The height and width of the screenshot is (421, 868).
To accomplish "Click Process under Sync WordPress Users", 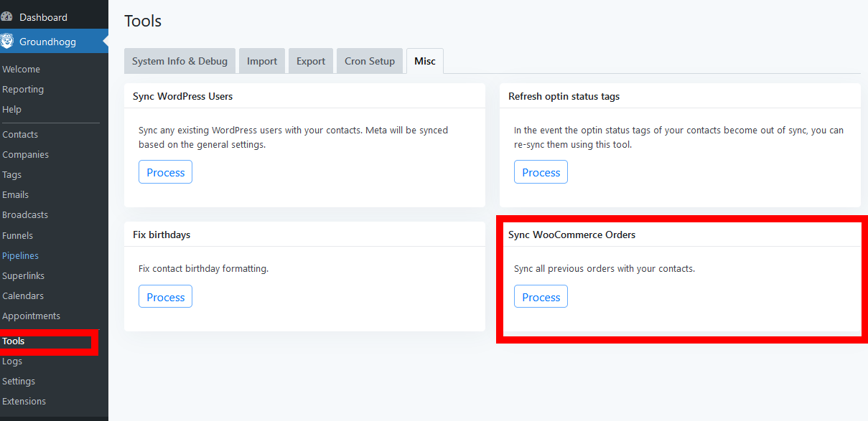I will [x=165, y=172].
